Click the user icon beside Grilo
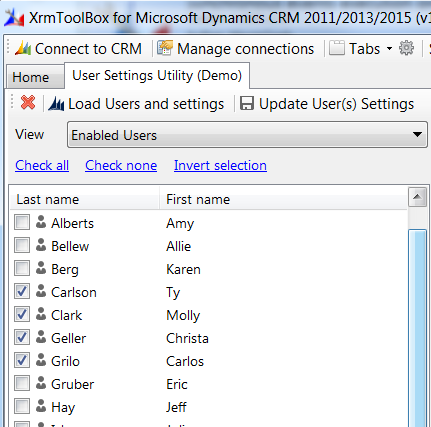 pos(41,360)
